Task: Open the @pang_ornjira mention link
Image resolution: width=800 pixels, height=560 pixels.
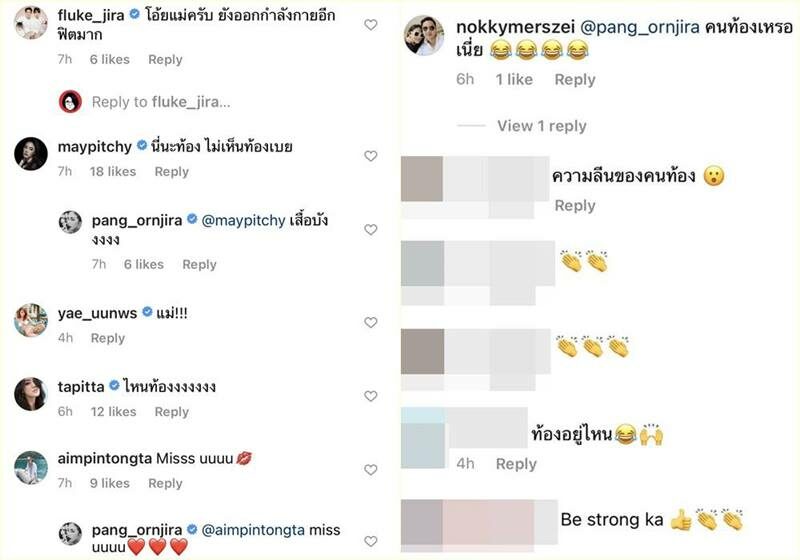Action: pyautogui.click(x=639, y=27)
